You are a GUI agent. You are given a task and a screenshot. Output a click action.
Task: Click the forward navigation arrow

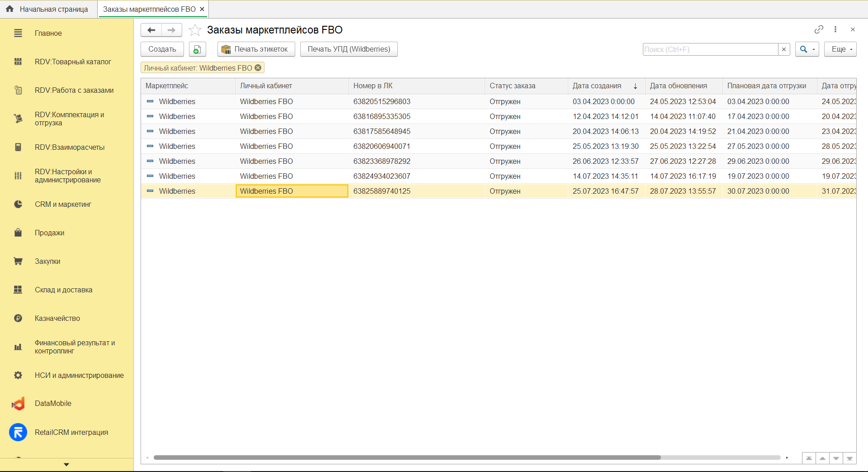[171, 30]
